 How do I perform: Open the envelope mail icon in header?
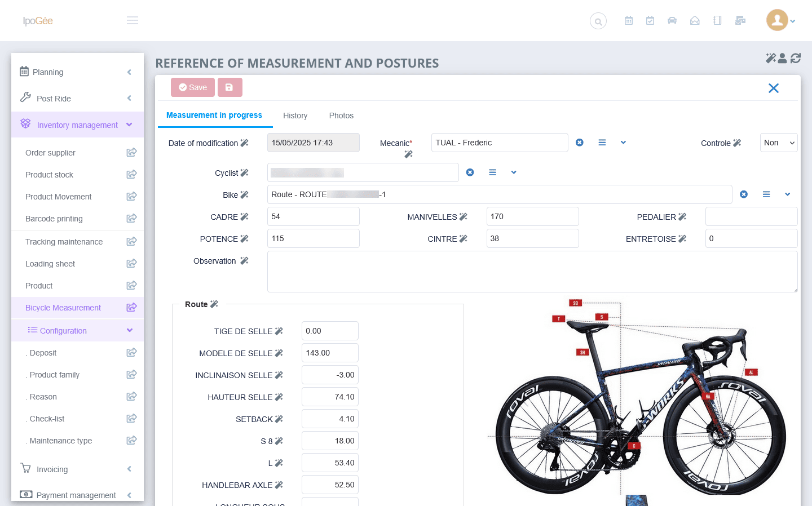[x=695, y=21]
